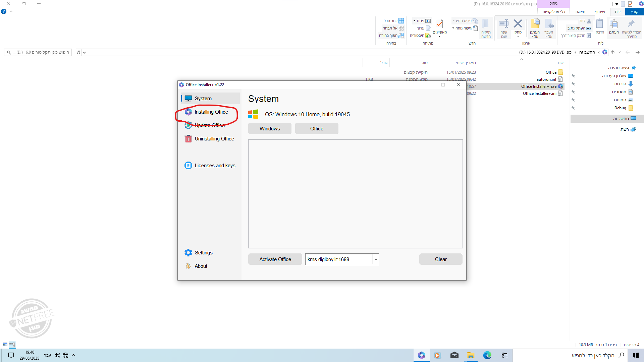This screenshot has height=362, width=644.
Task: Click the Activate Office button
Action: pos(275,259)
